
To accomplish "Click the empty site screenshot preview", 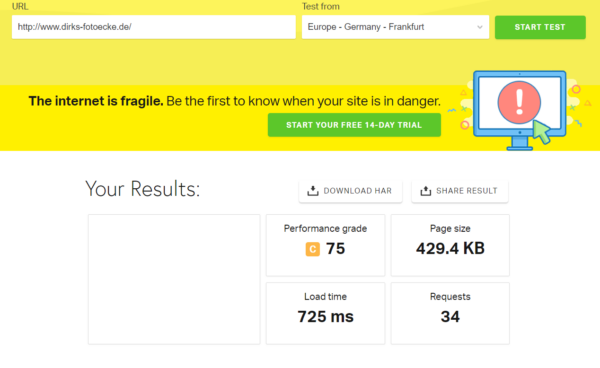I will point(174,279).
